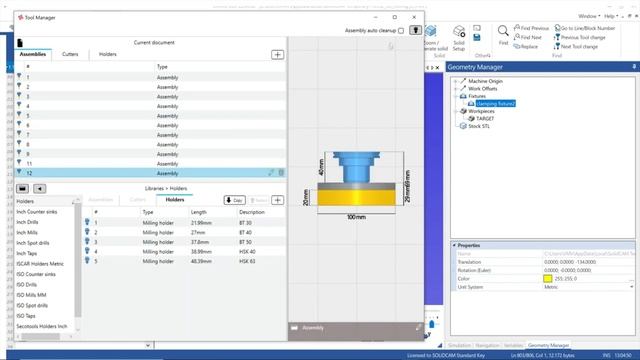This screenshot has width=640, height=360.
Task: Click the Find magnifier ribbon button
Action: [503, 35]
